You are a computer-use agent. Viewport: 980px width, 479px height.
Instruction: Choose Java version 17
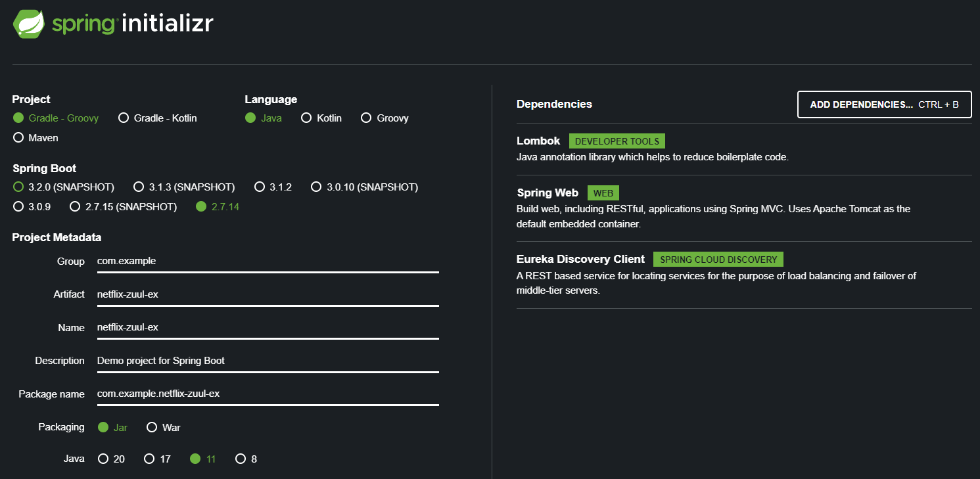(x=158, y=459)
